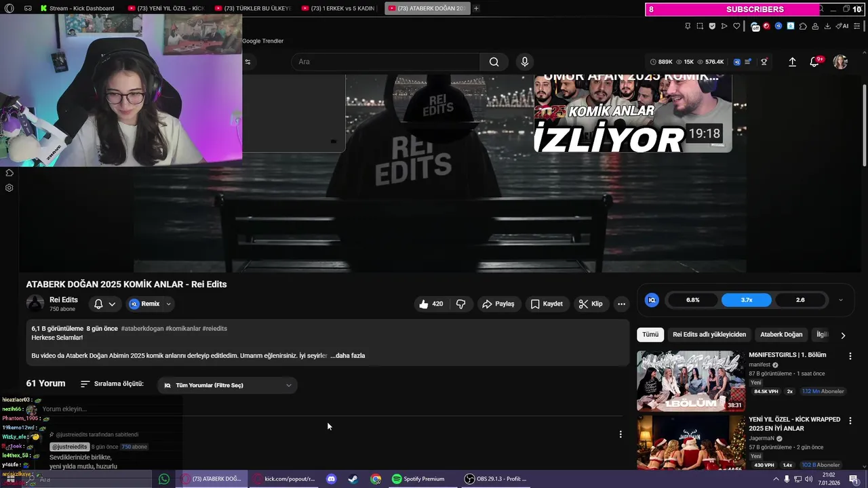Open the account avatar menu
868x488 pixels.
[840, 62]
